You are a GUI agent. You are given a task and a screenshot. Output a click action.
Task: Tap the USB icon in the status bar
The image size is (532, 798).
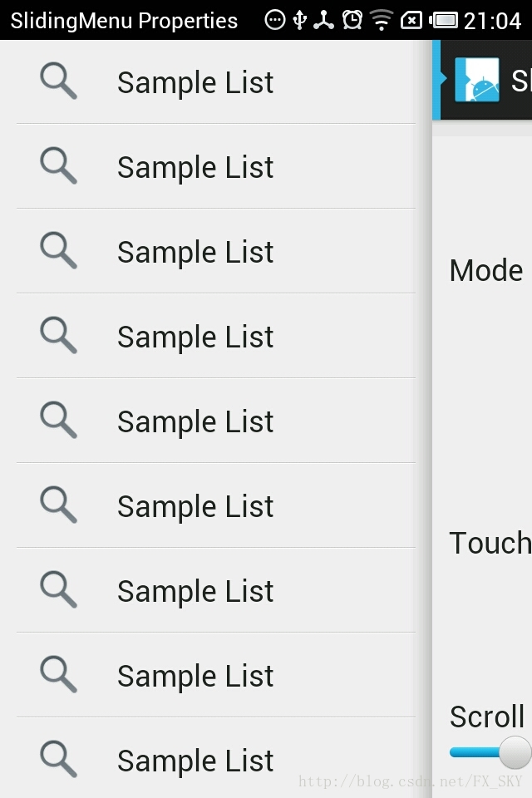(x=300, y=20)
